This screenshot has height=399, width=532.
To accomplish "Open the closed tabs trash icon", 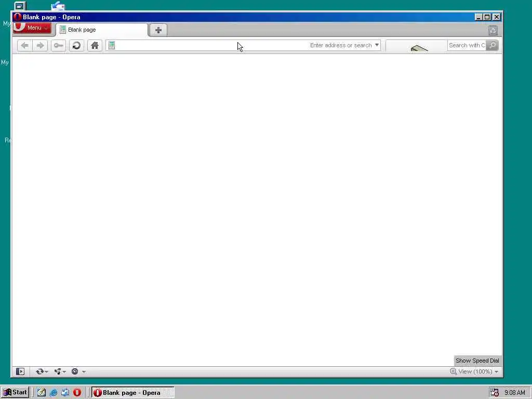I will [x=493, y=31].
